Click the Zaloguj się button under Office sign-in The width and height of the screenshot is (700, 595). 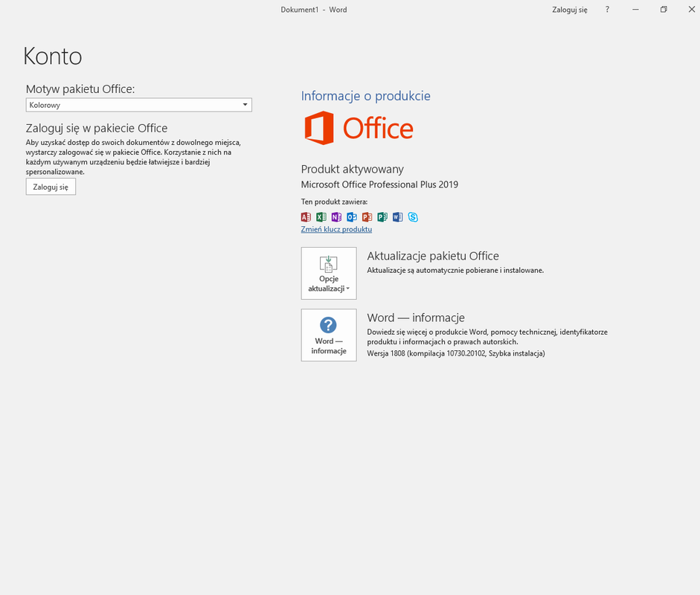click(51, 187)
